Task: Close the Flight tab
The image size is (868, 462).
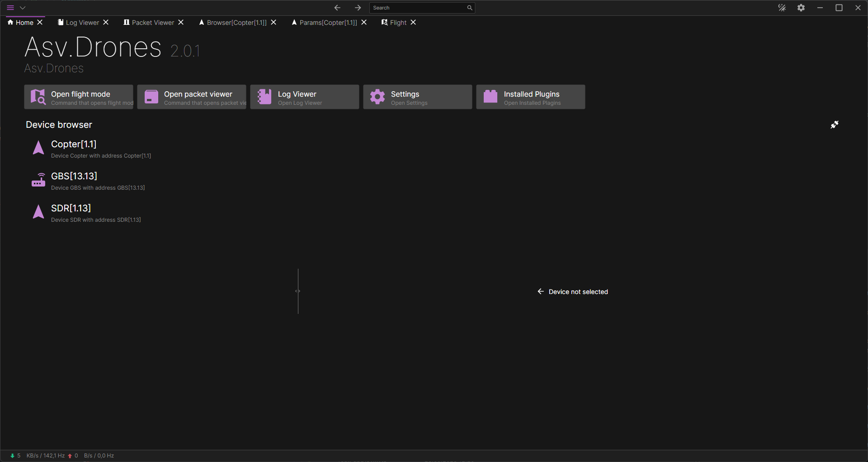Action: click(413, 23)
